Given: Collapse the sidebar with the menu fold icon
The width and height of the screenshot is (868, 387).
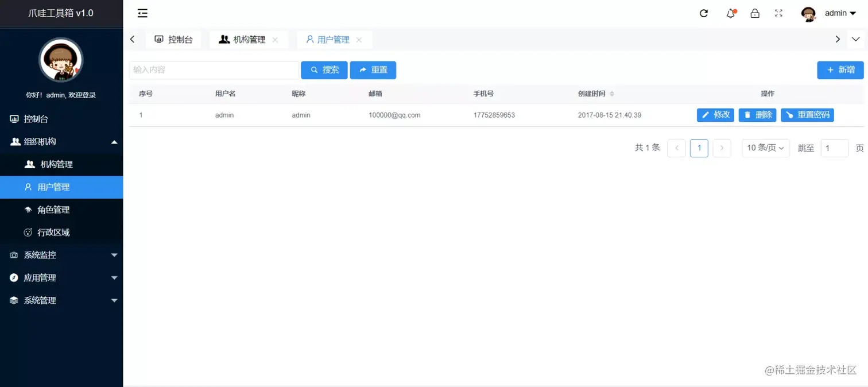Looking at the screenshot, I should coord(142,13).
